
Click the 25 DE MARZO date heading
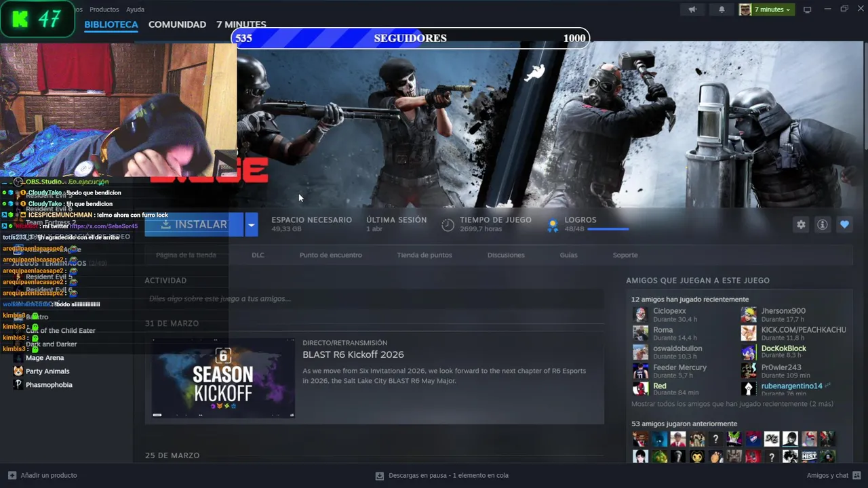coord(172,455)
